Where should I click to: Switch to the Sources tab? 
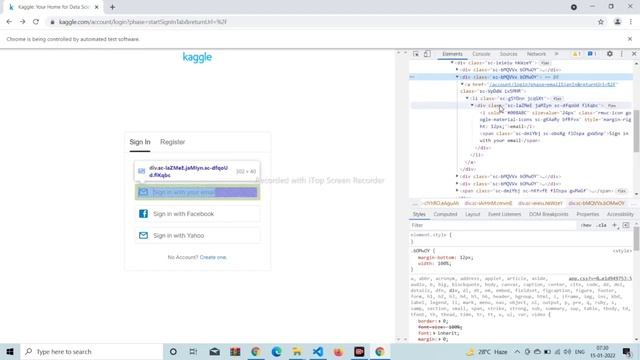[x=508, y=54]
